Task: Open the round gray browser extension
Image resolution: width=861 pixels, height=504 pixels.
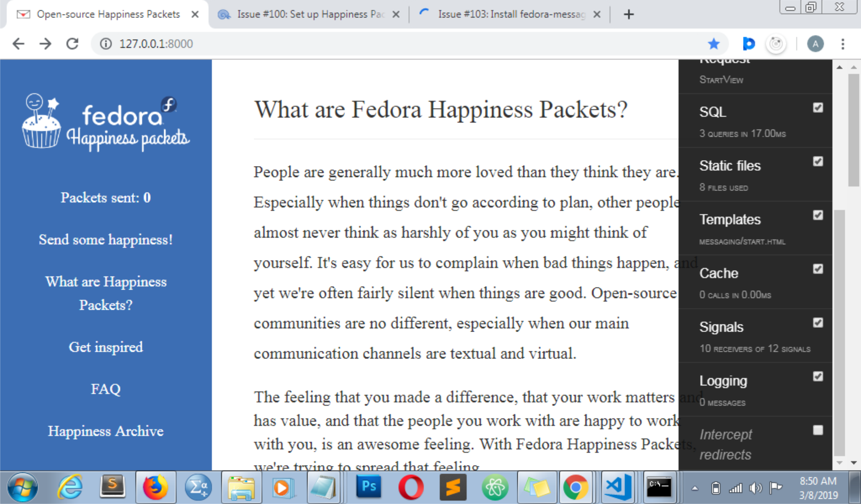Action: [776, 44]
